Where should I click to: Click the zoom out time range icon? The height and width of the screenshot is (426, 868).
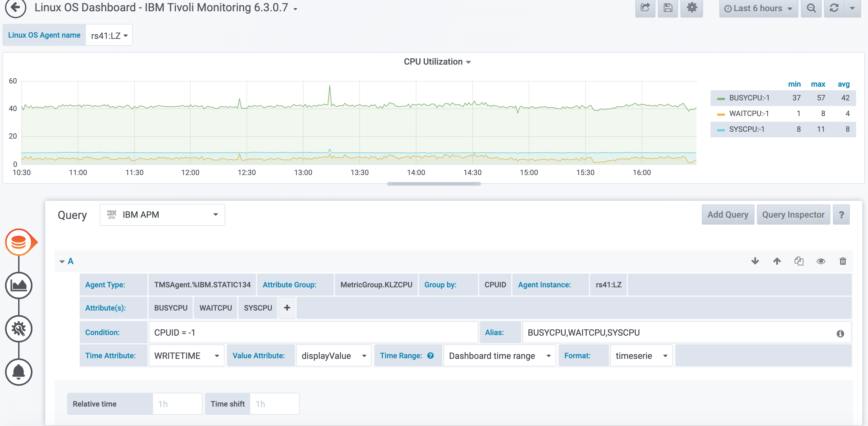(811, 8)
